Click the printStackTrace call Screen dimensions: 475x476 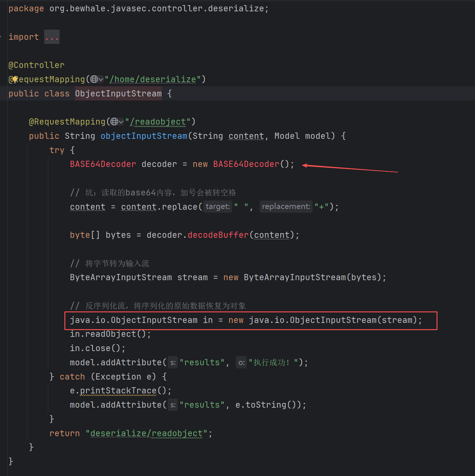click(118, 391)
